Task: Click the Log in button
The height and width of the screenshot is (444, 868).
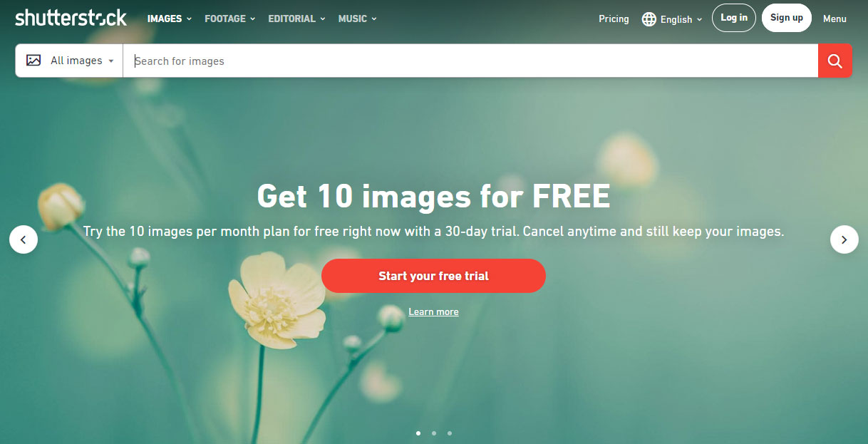Action: (x=734, y=18)
